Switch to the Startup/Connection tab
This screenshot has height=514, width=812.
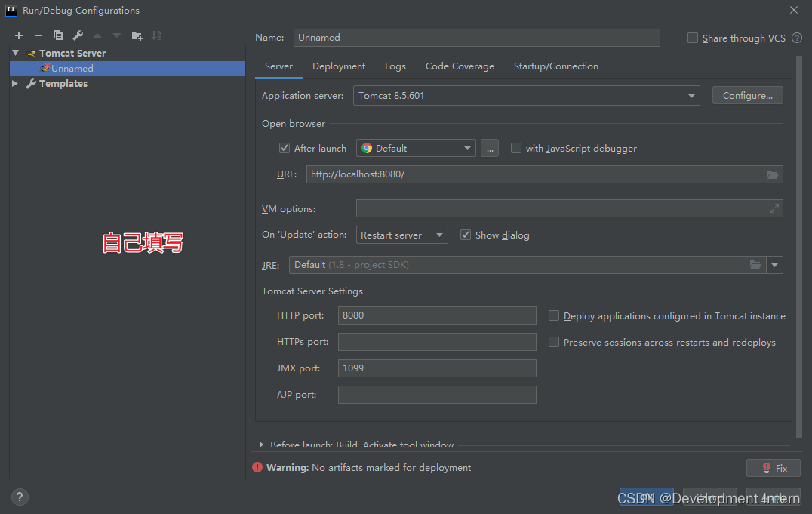coord(555,66)
